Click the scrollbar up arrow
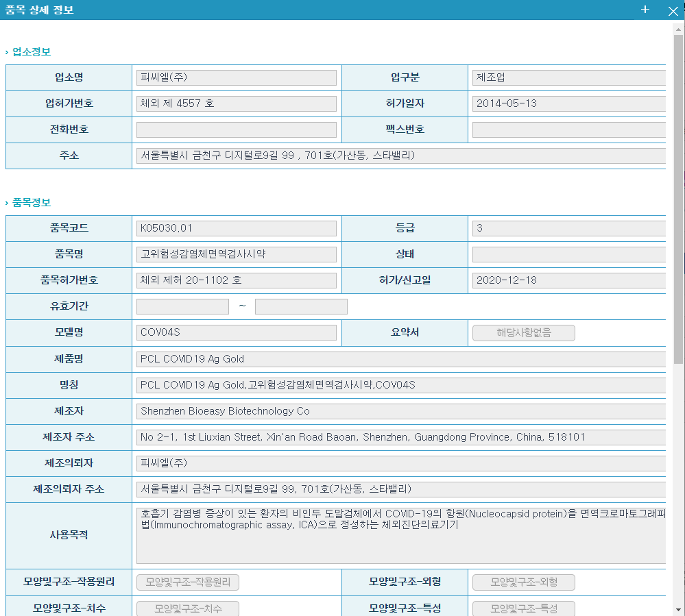 [x=678, y=29]
